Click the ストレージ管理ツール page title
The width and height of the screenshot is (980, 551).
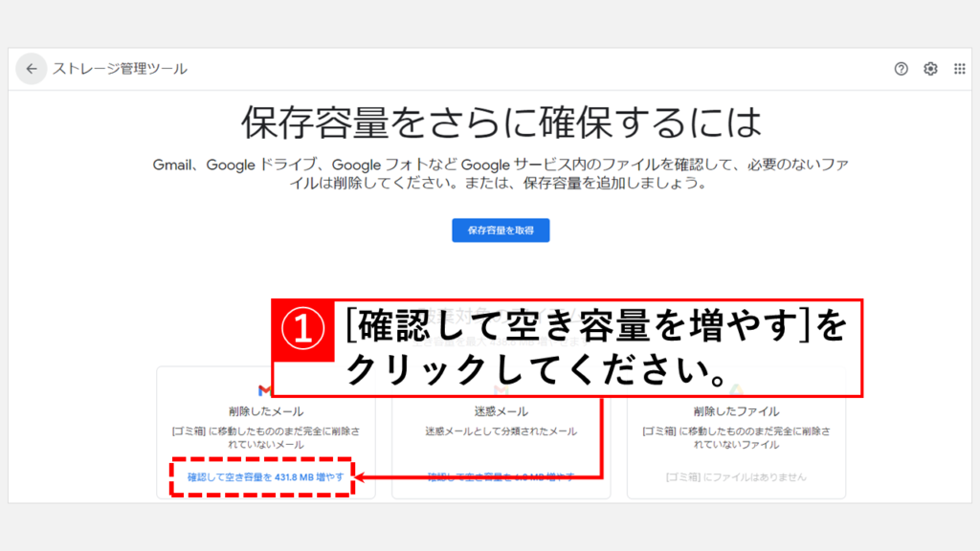[120, 69]
